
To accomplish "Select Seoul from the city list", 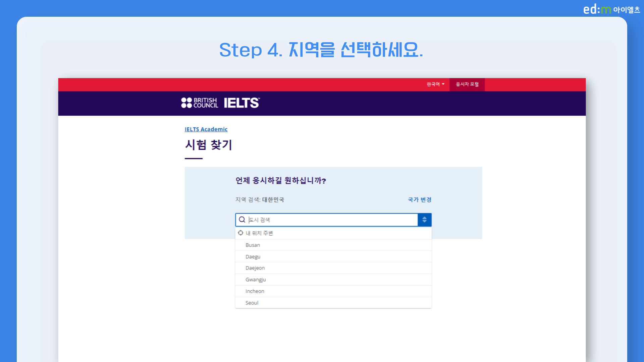I will pos(333,303).
